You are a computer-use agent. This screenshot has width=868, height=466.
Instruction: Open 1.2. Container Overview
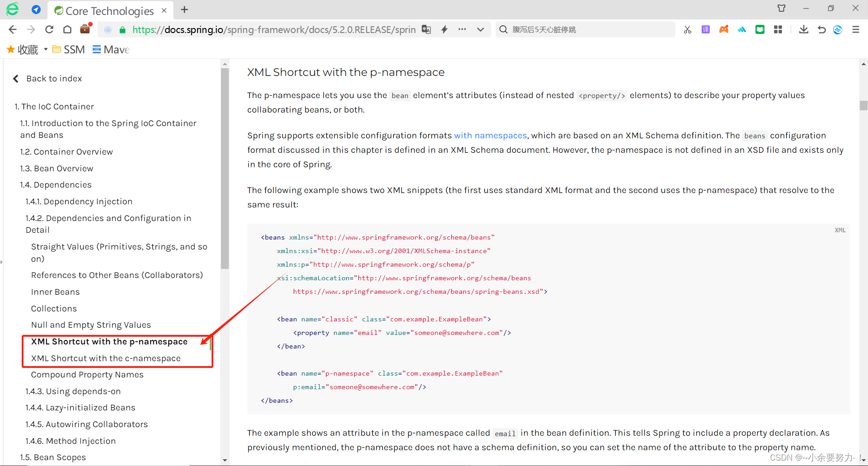pos(66,152)
